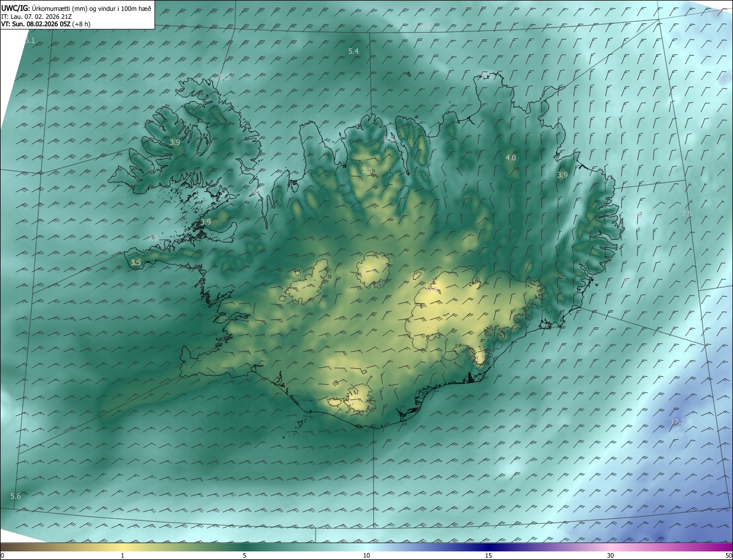Click the 5.1 value label on the map
This screenshot has height=560, width=733.
(30, 41)
